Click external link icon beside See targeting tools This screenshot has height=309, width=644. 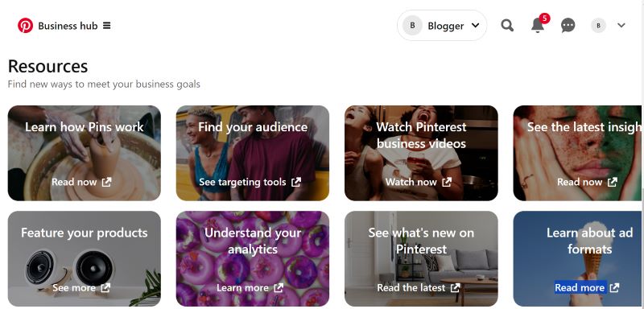tap(296, 182)
